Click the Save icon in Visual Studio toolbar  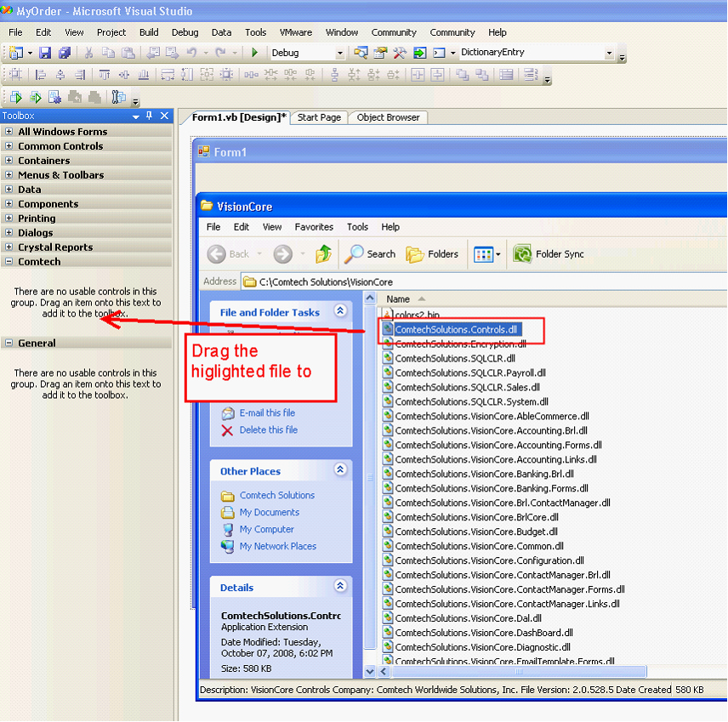coord(44,53)
